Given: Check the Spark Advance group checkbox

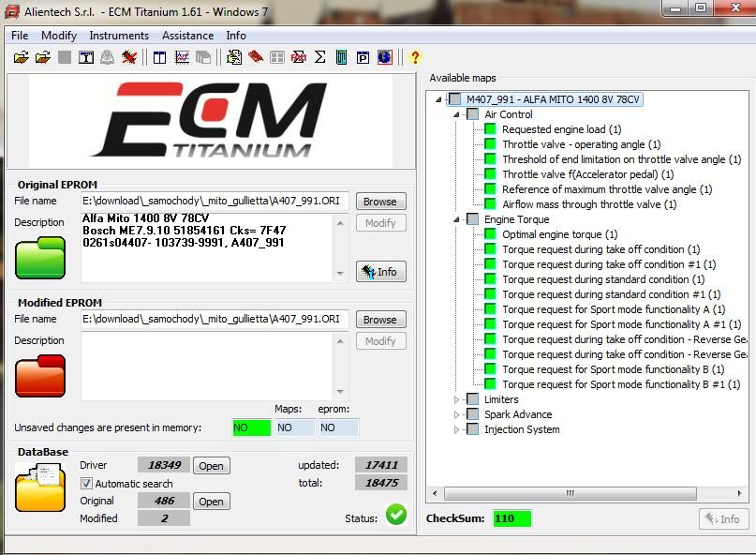Looking at the screenshot, I should (472, 414).
